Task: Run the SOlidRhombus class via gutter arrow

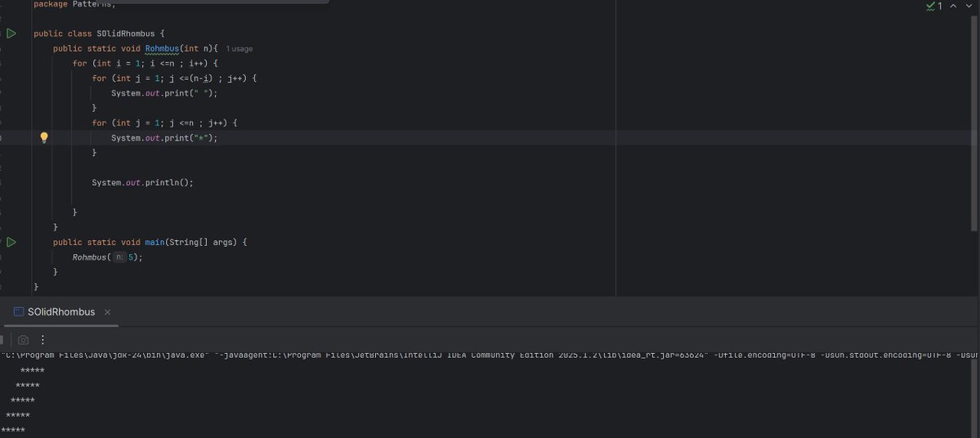Action: coord(11,34)
